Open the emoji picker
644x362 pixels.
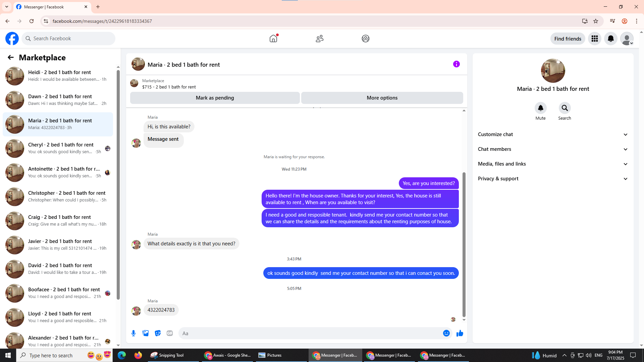(x=446, y=333)
